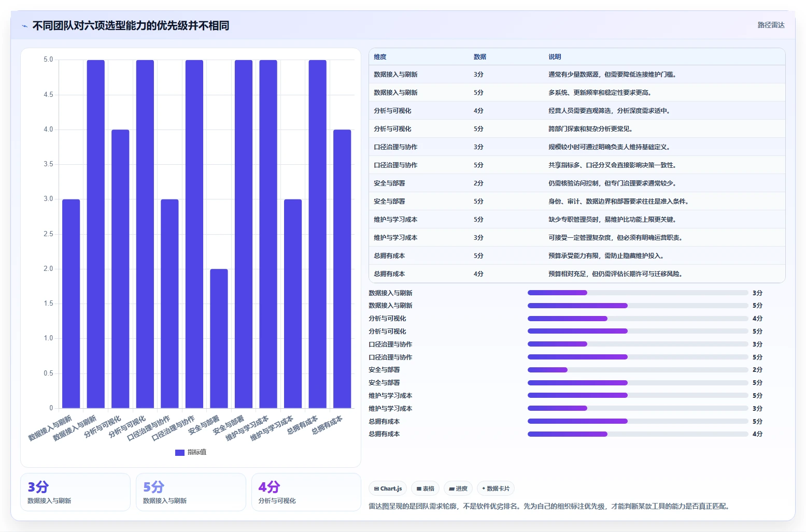The image size is (806, 532).
Task: Click the 路径雷达 label in the header
Action: [771, 25]
